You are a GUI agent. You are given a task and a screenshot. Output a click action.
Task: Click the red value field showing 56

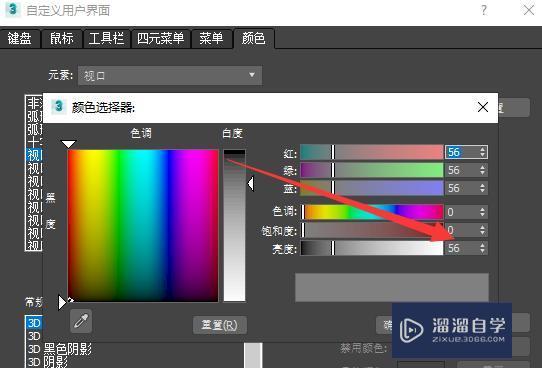pyautogui.click(x=461, y=152)
